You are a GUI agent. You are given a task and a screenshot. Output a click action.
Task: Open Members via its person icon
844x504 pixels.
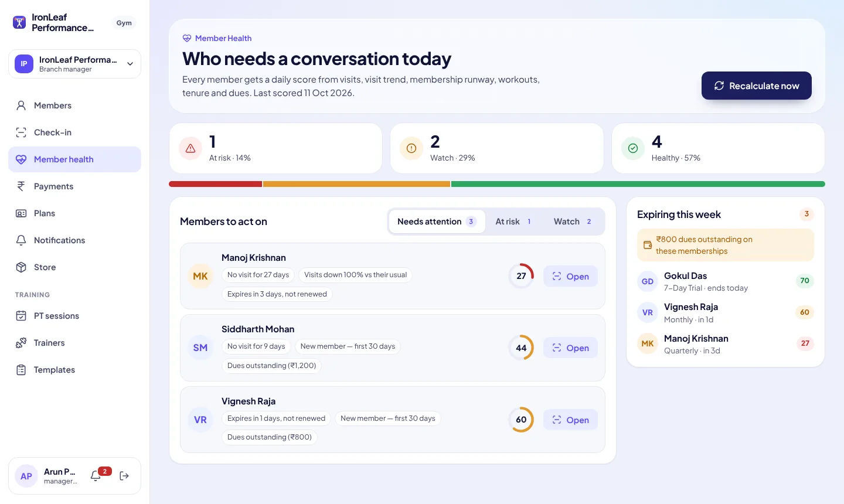tap(21, 105)
